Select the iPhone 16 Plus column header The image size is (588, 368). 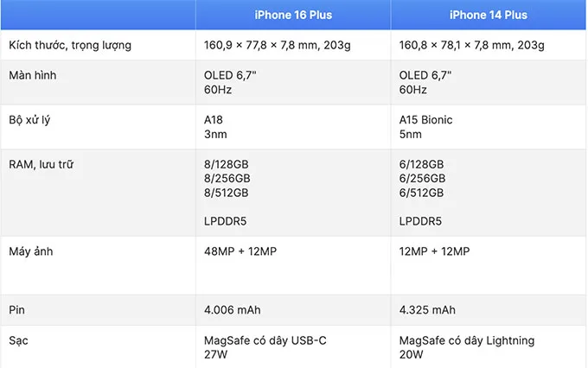click(x=293, y=15)
